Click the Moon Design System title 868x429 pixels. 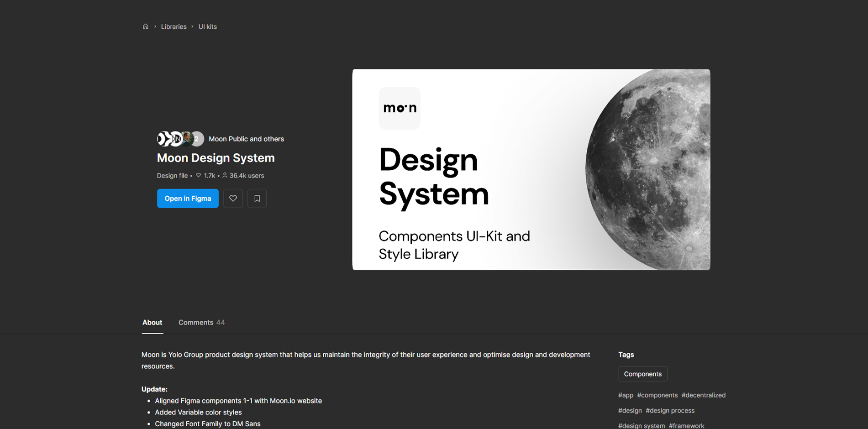216,158
